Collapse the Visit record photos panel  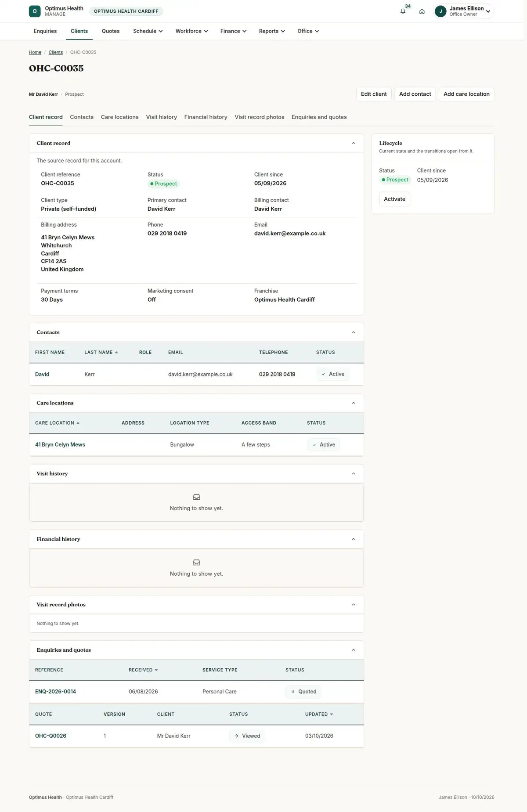[354, 605]
